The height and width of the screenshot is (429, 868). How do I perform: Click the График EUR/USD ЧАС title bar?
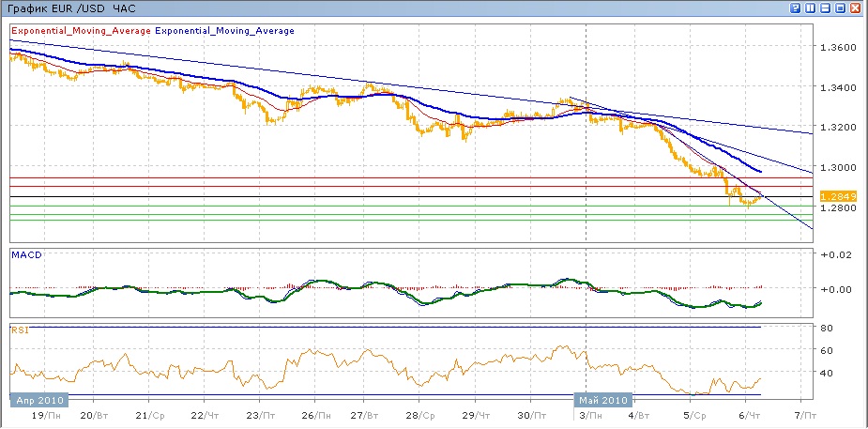click(x=70, y=8)
